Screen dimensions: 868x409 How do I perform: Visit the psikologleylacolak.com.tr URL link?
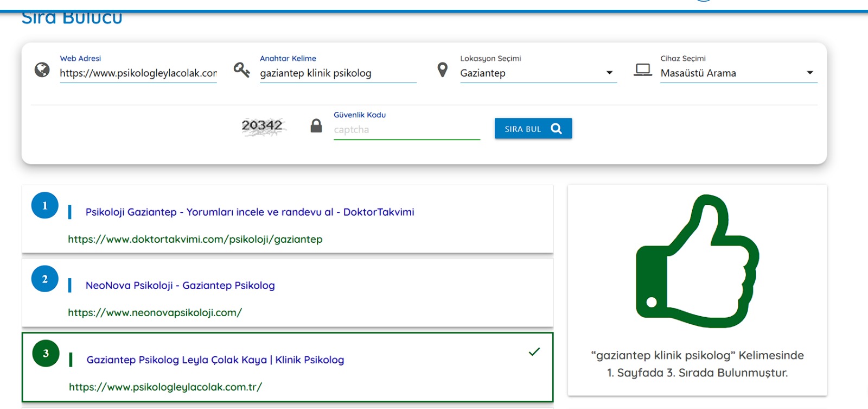(x=165, y=387)
